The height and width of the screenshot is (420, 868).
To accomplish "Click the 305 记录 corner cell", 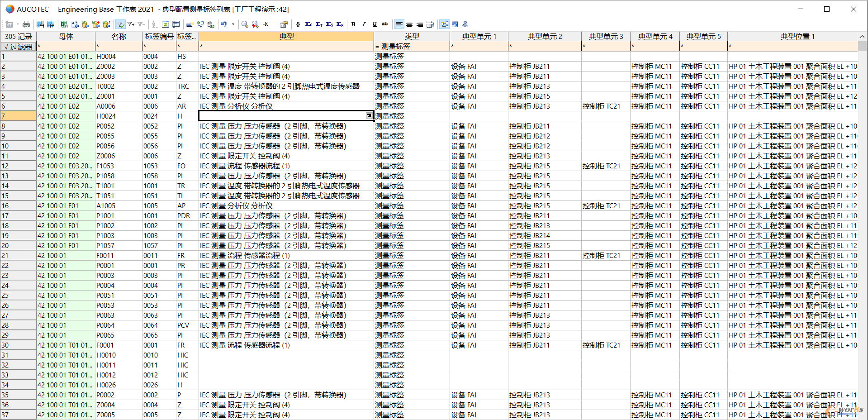I will click(x=18, y=36).
